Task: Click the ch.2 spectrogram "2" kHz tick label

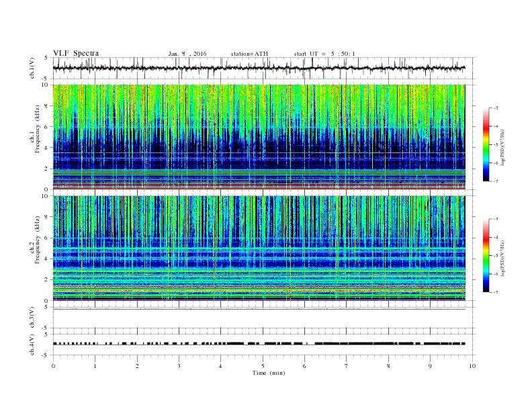Action: (47, 280)
